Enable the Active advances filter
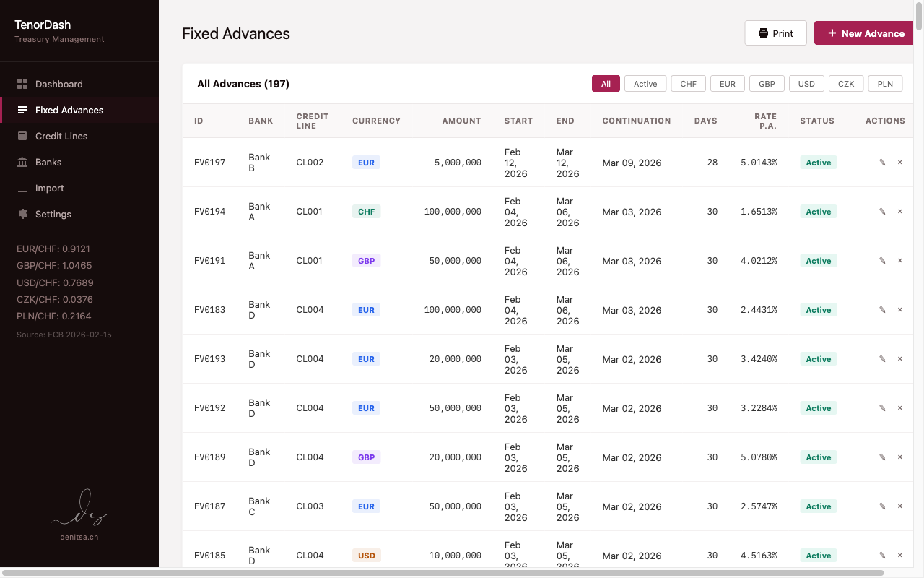The image size is (924, 578). [x=645, y=83]
